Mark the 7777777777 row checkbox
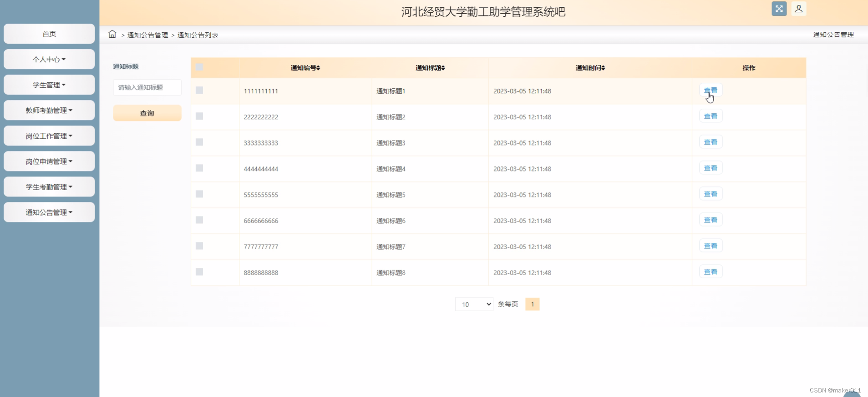 click(199, 246)
